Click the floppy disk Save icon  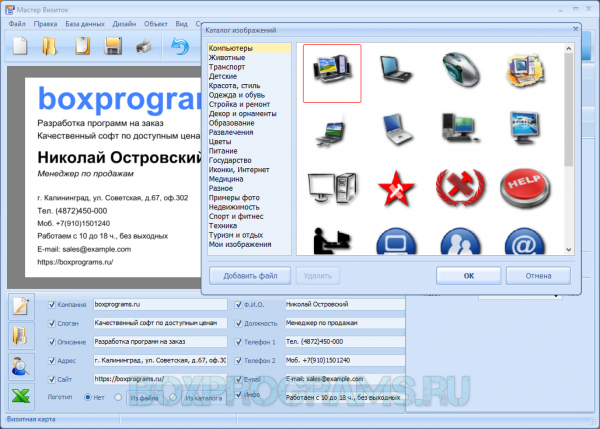[x=113, y=46]
